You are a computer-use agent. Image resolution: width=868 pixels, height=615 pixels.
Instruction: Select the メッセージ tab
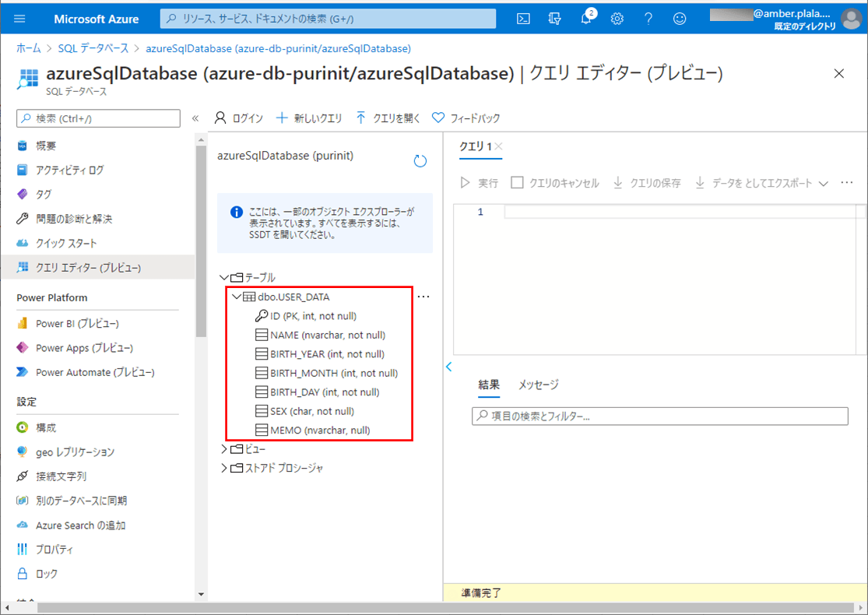point(539,385)
